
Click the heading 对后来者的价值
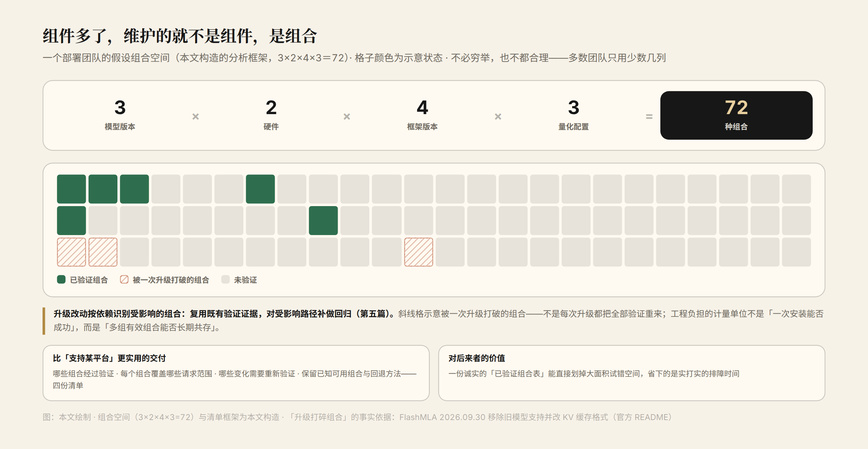click(x=477, y=358)
